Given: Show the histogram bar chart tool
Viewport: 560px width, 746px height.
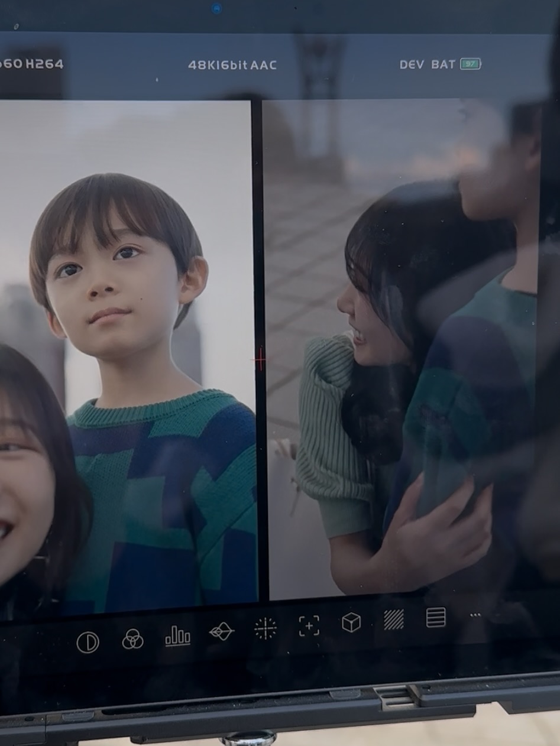Looking at the screenshot, I should 177,636.
